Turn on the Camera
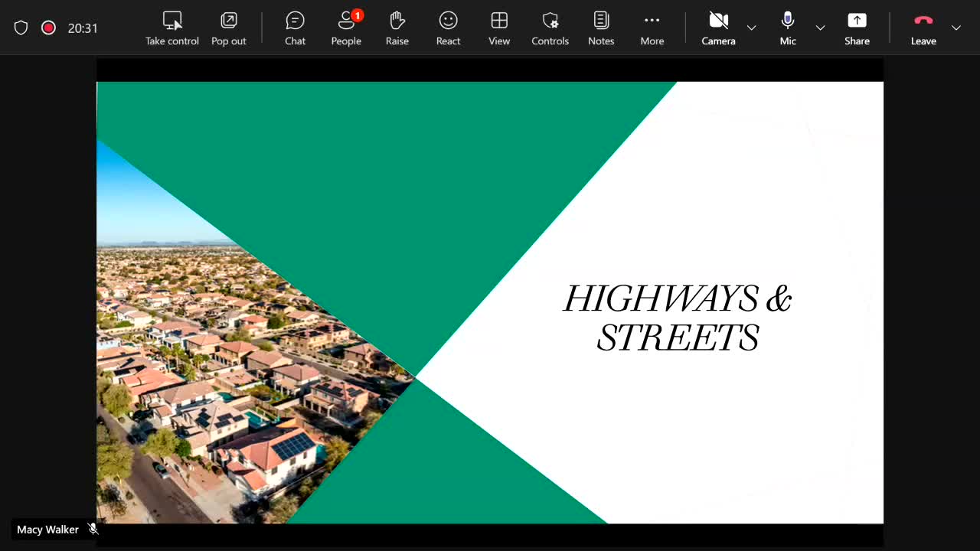The height and width of the screenshot is (551, 980). pyautogui.click(x=718, y=28)
